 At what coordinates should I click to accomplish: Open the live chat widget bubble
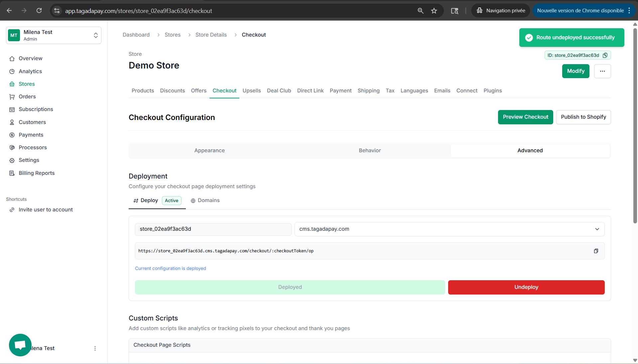(x=20, y=345)
